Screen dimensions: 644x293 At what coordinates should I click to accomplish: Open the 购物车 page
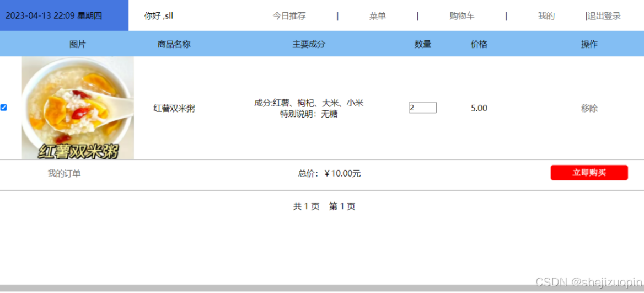461,16
